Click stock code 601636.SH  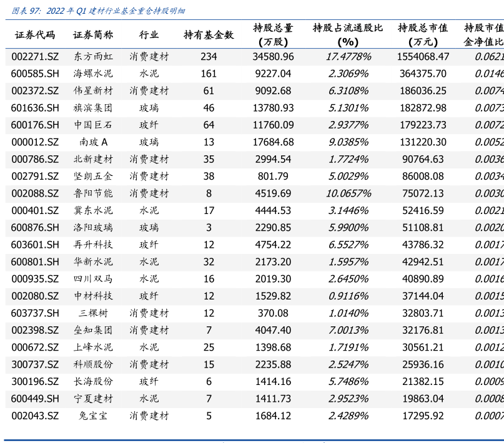click(x=35, y=108)
